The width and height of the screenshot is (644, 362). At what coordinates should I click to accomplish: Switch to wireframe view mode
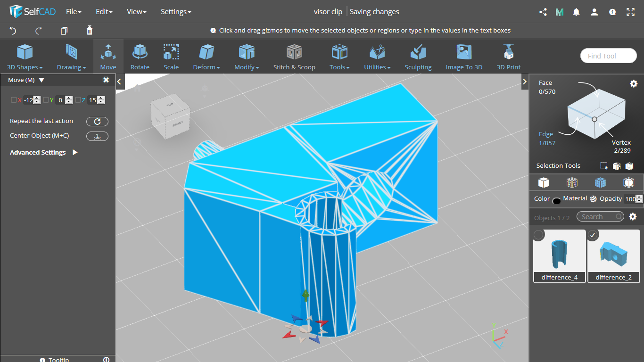click(x=572, y=182)
